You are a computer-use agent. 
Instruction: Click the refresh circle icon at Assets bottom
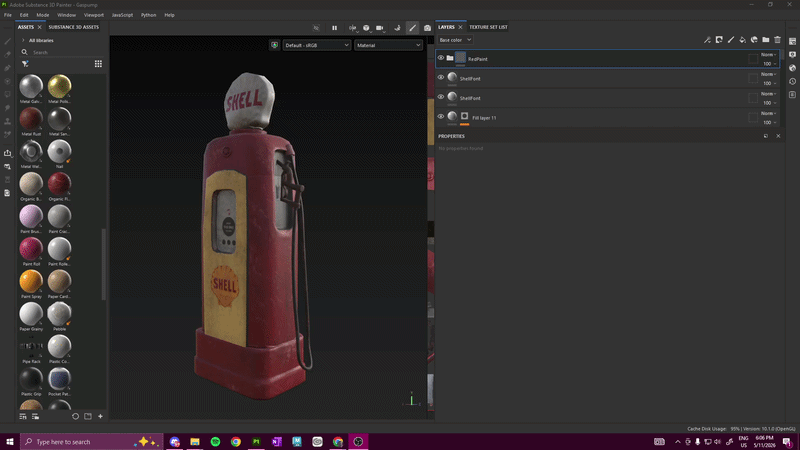(x=76, y=416)
